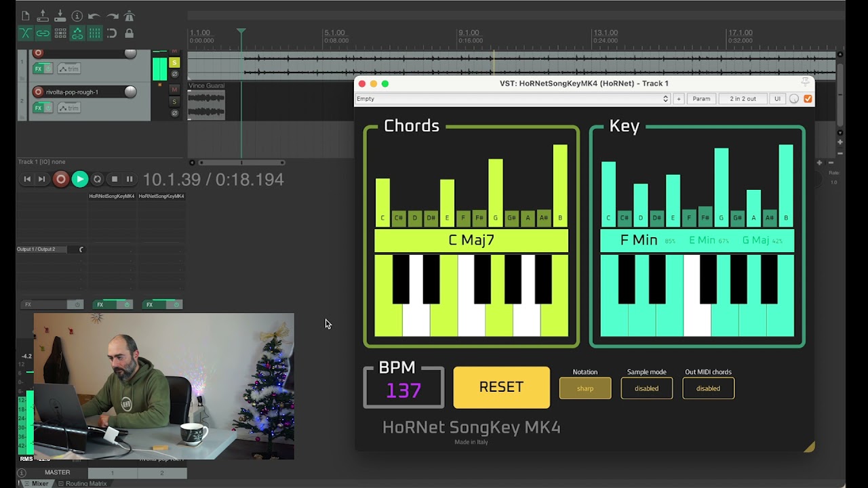Click the transport Stop button
Viewport: 868px width, 488px height.
click(114, 179)
